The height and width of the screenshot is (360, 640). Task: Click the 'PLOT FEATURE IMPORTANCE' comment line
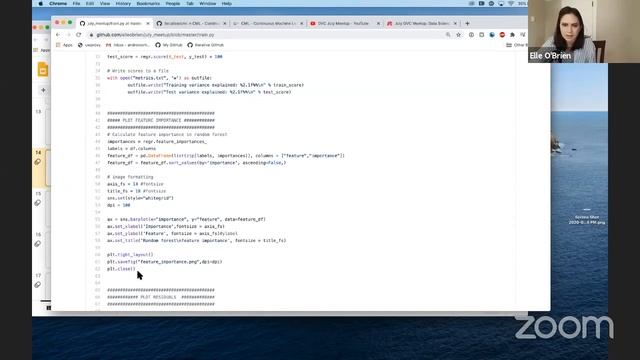(161, 120)
